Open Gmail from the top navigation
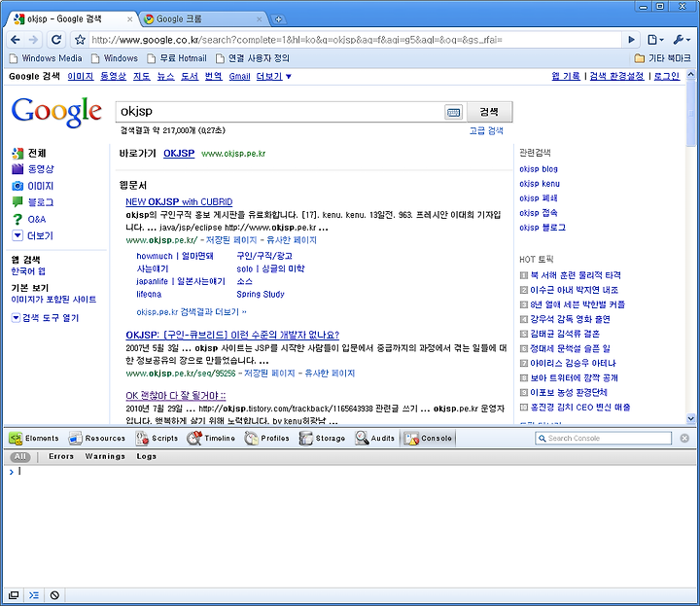 239,77
